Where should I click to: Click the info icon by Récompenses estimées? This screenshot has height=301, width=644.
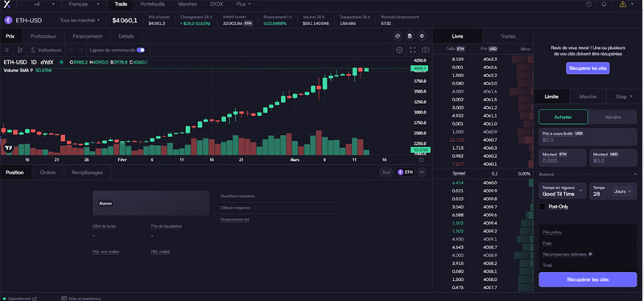coord(591,254)
